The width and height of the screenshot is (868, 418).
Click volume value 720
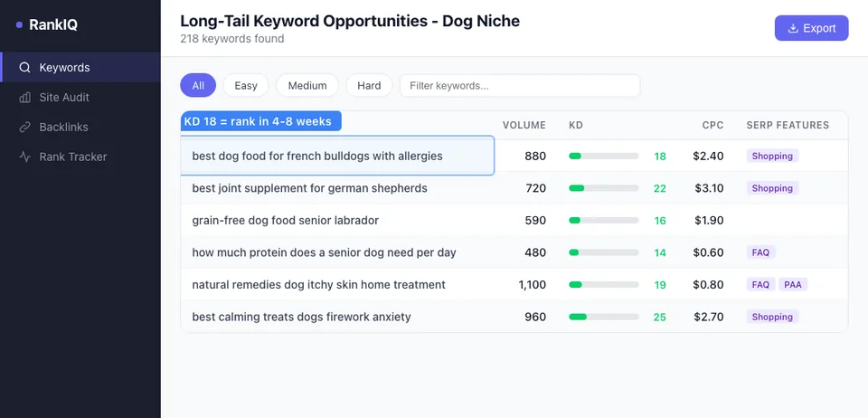tap(535, 188)
